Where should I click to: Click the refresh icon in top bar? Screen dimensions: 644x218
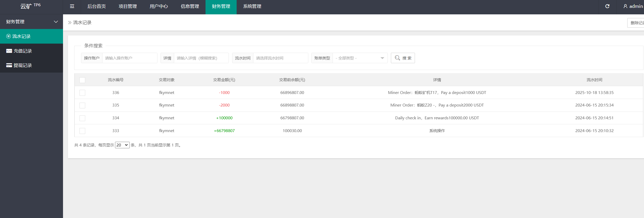(x=607, y=6)
